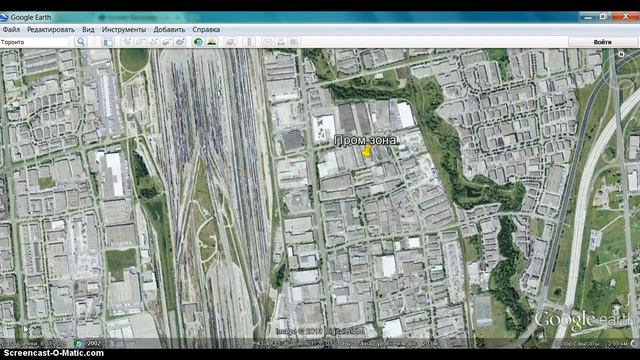Add a placemark with toolbar icon

pos(127,42)
